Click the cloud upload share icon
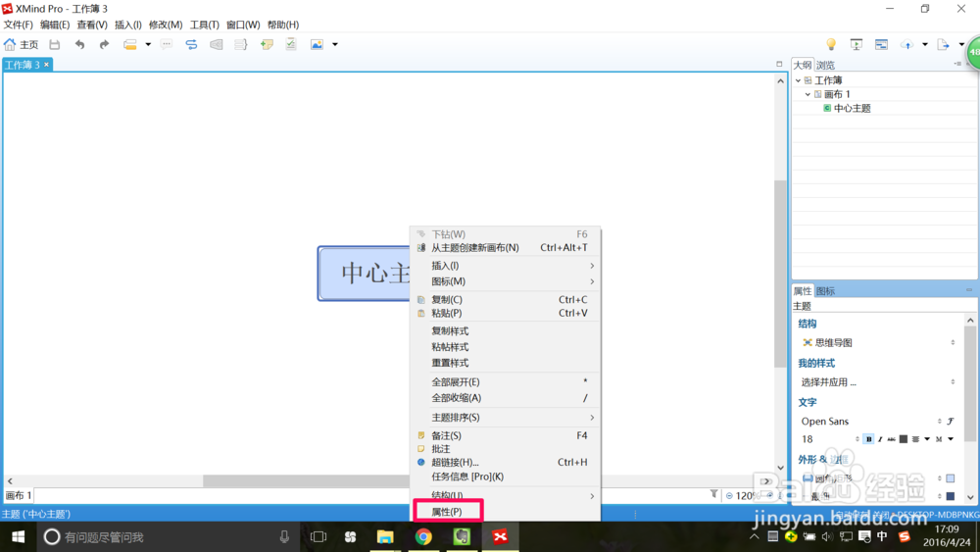Image resolution: width=980 pixels, height=552 pixels. click(x=906, y=44)
